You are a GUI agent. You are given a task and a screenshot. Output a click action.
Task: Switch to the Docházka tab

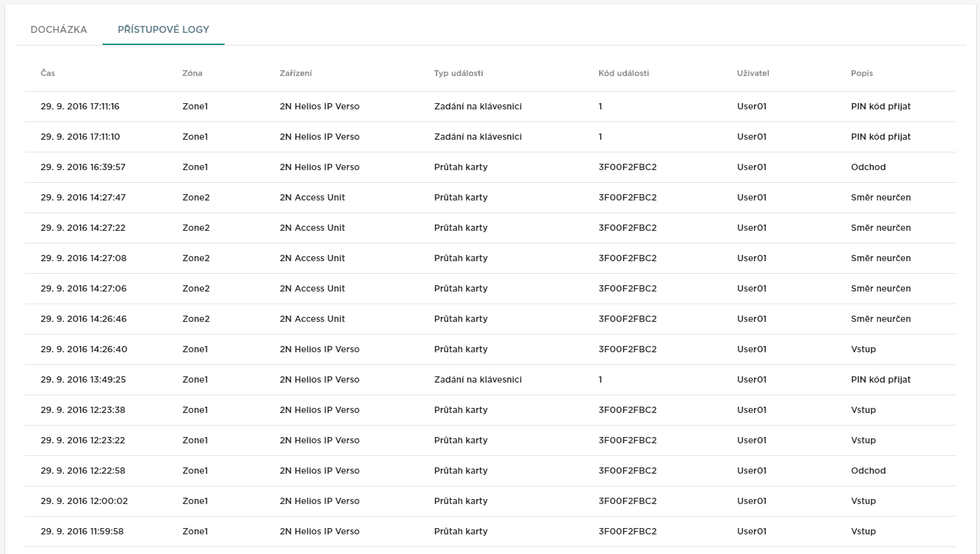(59, 30)
